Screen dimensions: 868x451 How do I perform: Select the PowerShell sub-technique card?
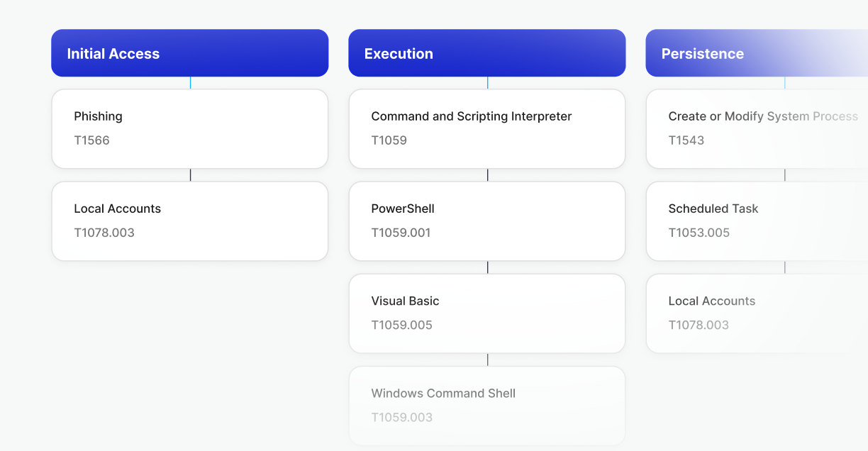click(486, 221)
